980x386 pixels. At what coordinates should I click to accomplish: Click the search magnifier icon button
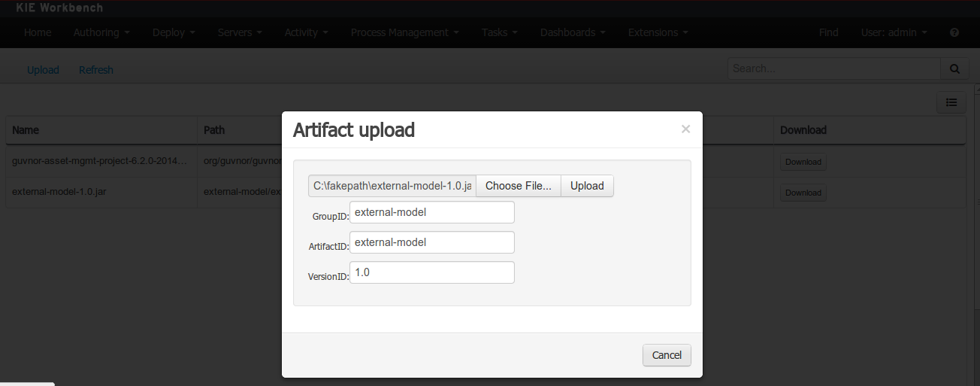954,68
